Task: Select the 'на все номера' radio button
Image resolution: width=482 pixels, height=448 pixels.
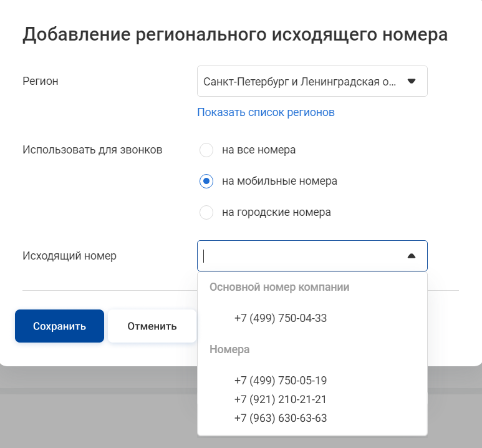Action: tap(206, 150)
